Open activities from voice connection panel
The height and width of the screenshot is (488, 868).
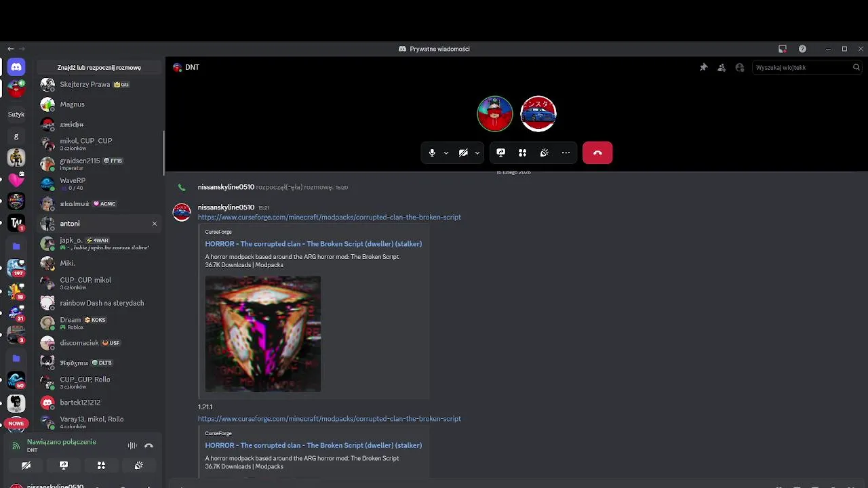101,466
